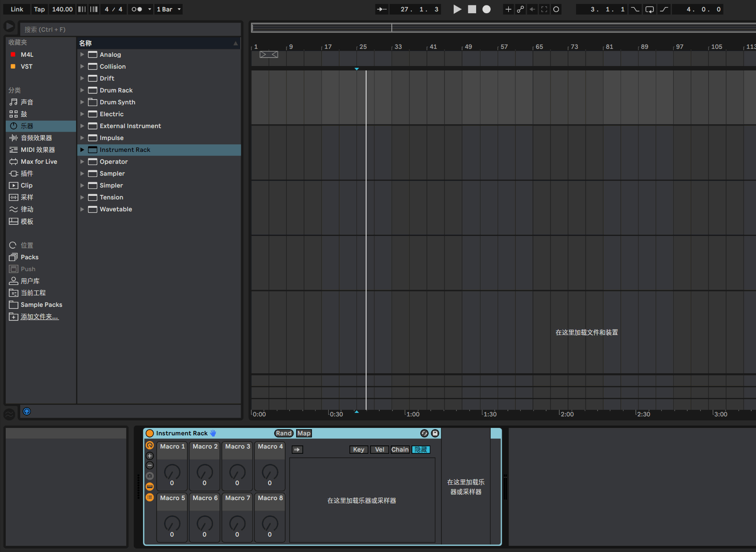Click the Rand button on the Instrument Rack
Viewport: 756px width, 552px height.
[x=283, y=433]
